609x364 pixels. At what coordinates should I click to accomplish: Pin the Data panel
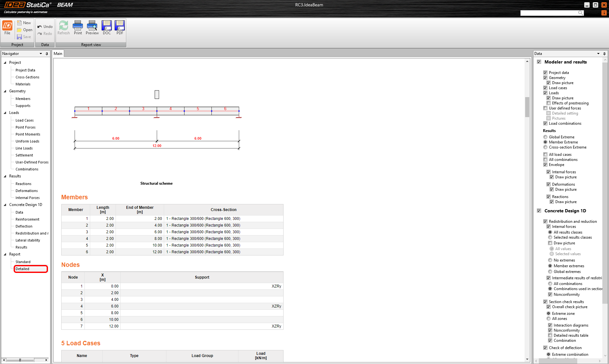point(605,54)
